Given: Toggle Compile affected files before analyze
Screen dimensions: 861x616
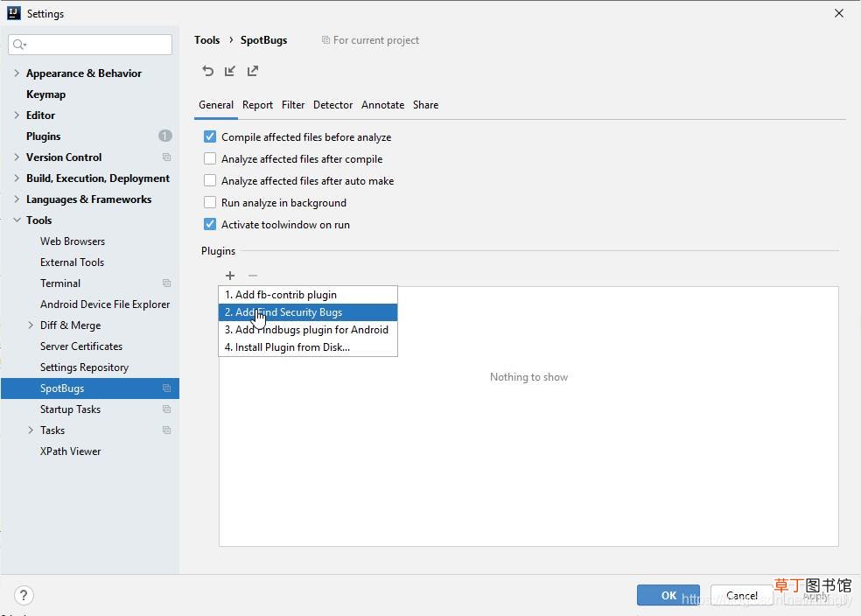Looking at the screenshot, I should [x=210, y=136].
